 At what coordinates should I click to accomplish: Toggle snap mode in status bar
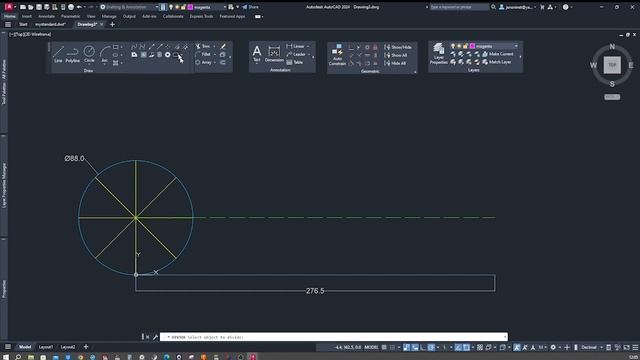(x=392, y=347)
